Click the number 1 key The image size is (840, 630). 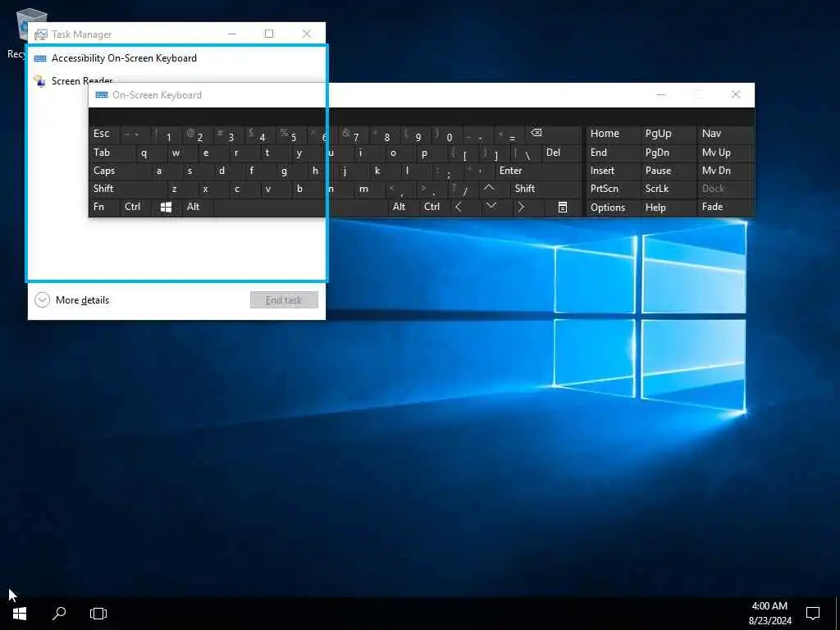click(x=166, y=135)
